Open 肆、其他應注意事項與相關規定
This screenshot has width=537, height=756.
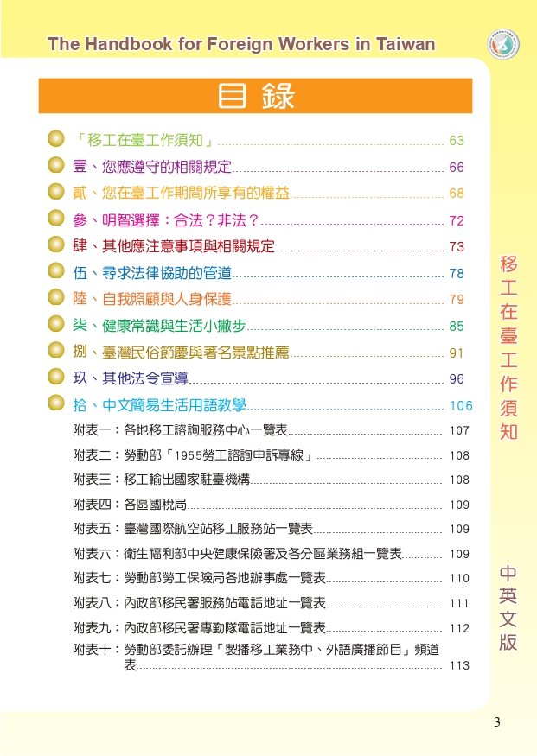pyautogui.click(x=174, y=246)
